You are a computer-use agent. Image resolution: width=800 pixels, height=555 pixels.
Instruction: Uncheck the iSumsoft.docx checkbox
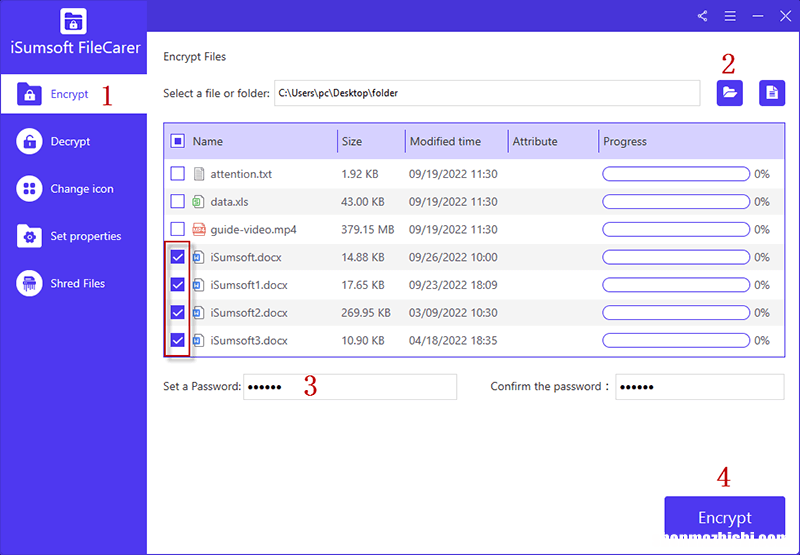(x=178, y=257)
